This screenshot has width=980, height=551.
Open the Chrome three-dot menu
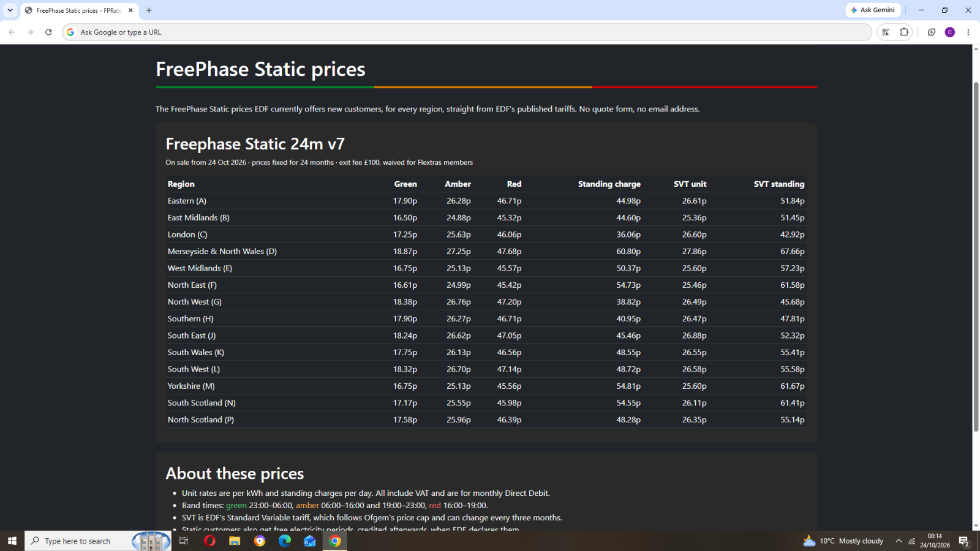[968, 32]
